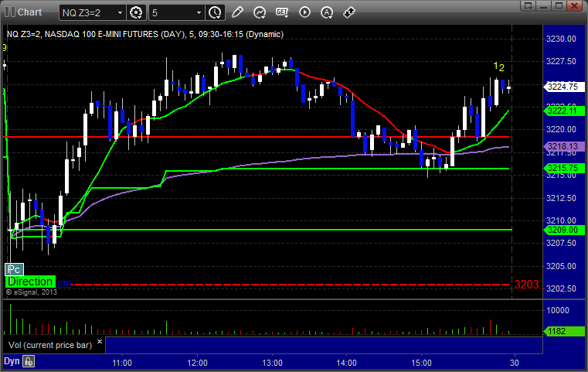Click the green Direction label
The height and width of the screenshot is (372, 588).
coord(30,282)
